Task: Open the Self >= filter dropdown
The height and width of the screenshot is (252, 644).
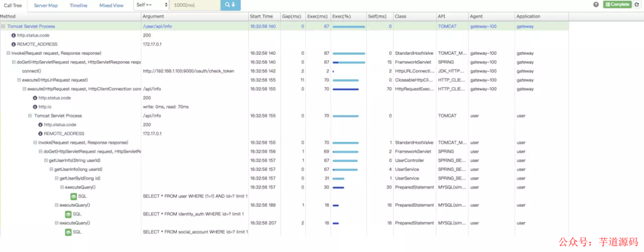Action: coord(151,5)
